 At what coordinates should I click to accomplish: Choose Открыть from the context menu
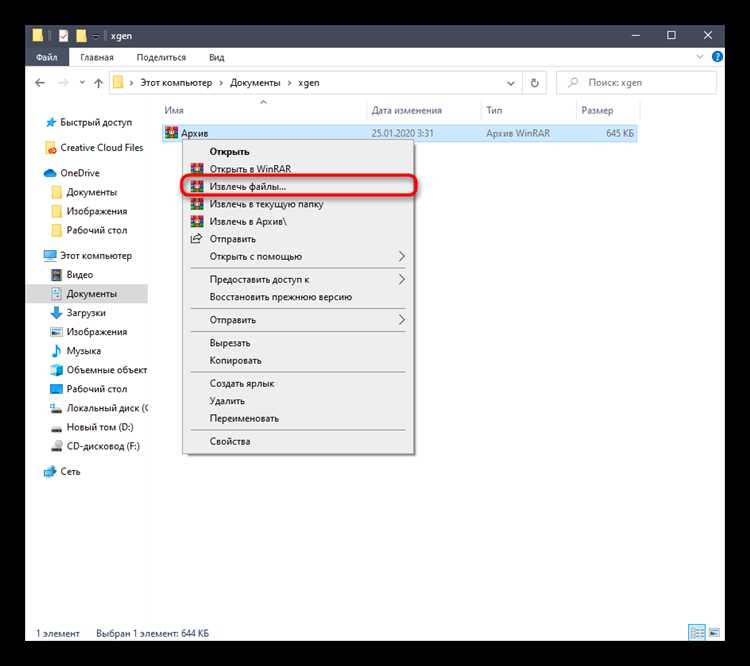298,152
